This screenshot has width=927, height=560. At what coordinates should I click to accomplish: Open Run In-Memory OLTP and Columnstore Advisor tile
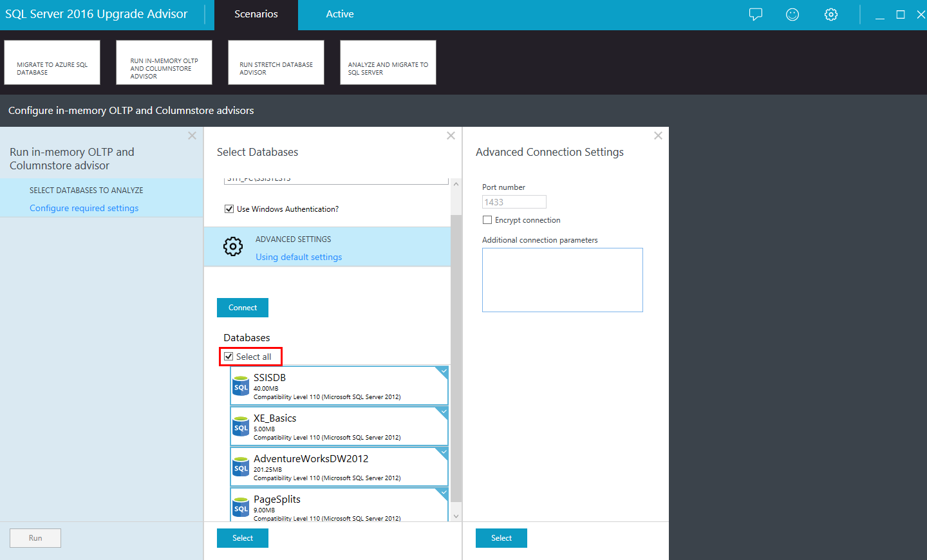pos(164,62)
